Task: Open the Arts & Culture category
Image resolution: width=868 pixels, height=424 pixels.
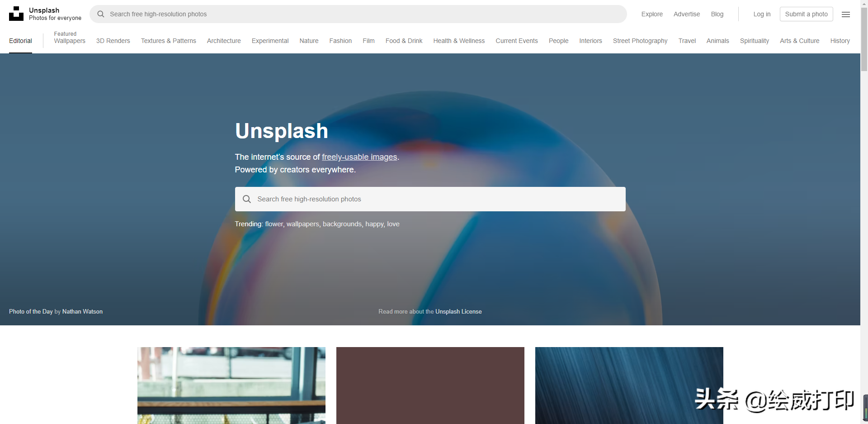Action: [799, 41]
